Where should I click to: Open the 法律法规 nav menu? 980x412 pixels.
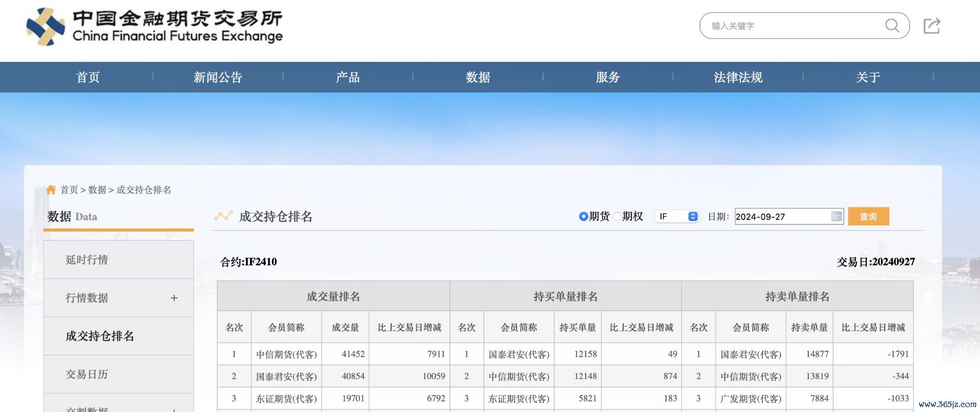tap(738, 77)
